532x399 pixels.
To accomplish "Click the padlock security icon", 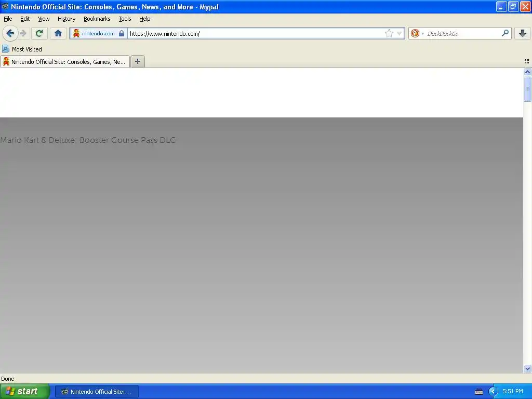I will tap(122, 33).
